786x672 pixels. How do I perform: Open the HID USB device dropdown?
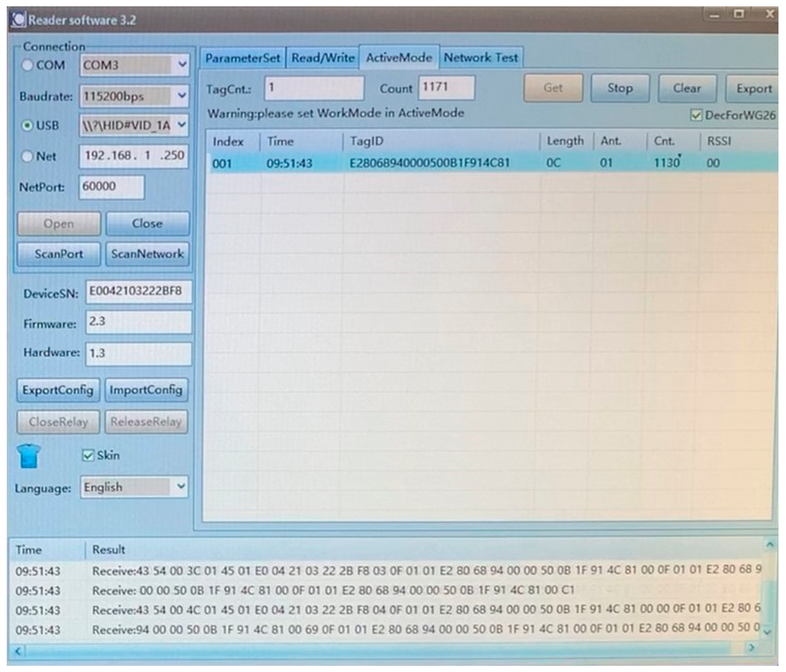(x=182, y=124)
